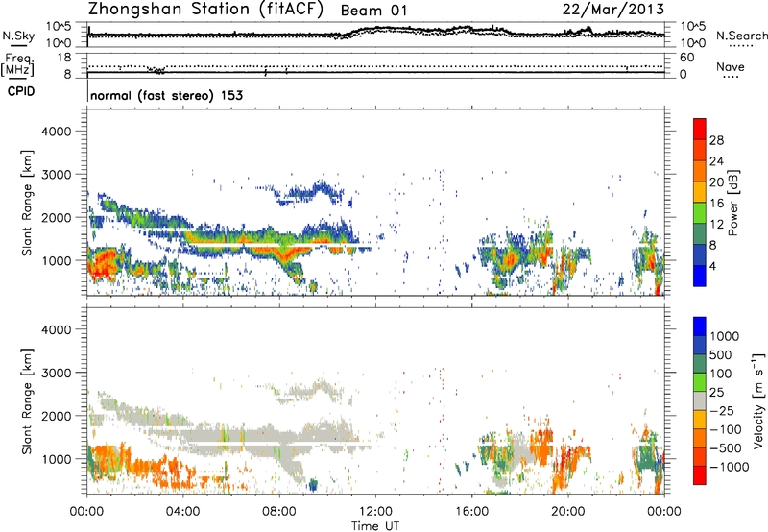Click the 'Velocity [m s-1]' color bar label
This screenshot has width=768, height=532.
coord(758,400)
